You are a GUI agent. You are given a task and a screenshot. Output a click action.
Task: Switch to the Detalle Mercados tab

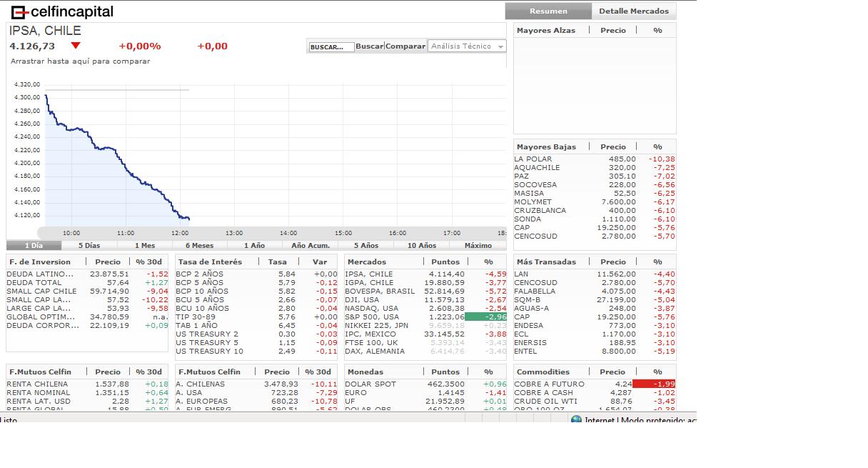coord(633,11)
